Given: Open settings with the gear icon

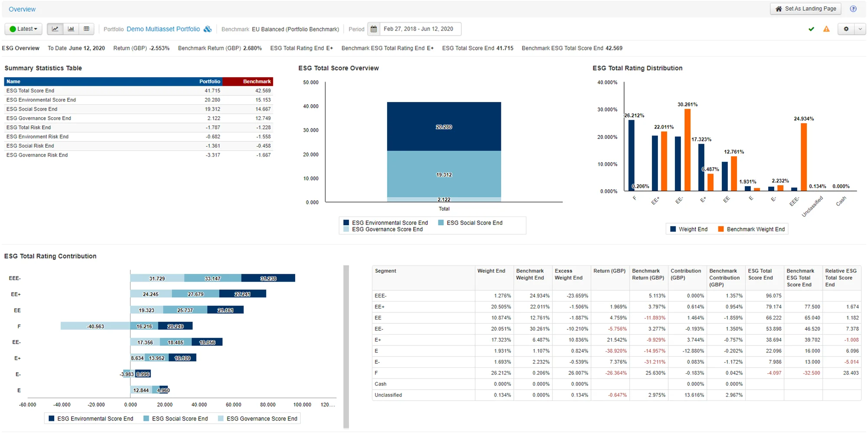Looking at the screenshot, I should tap(846, 29).
